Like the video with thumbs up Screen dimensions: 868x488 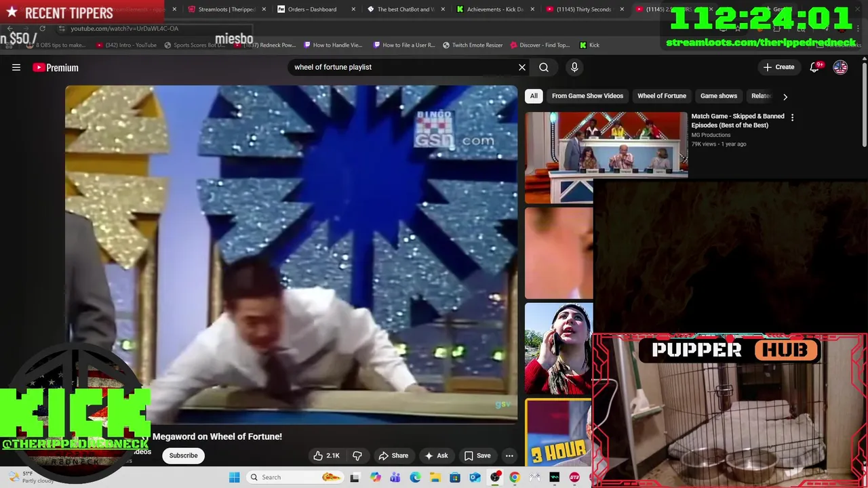pos(326,455)
